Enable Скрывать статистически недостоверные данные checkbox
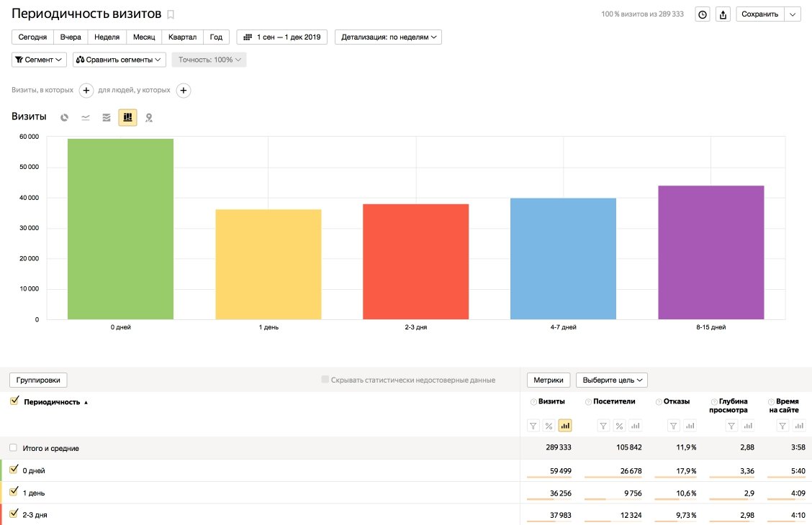The width and height of the screenshot is (812, 525). [x=325, y=380]
